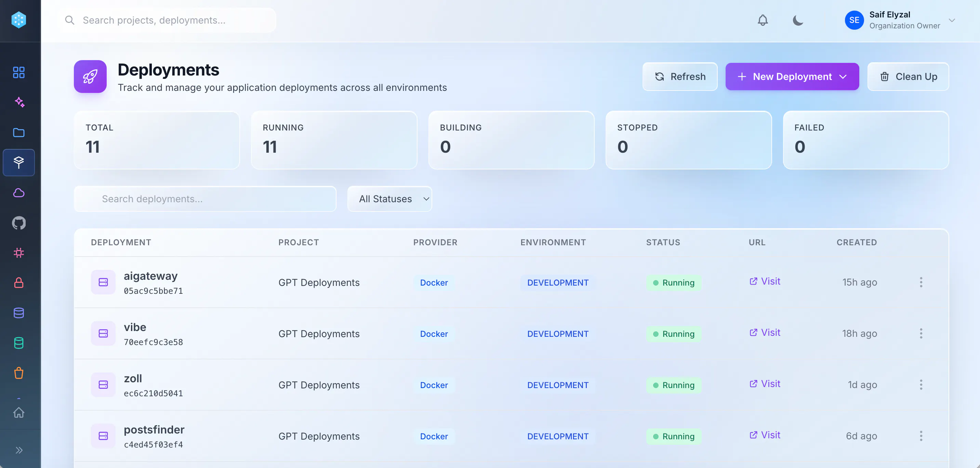The width and height of the screenshot is (980, 468).
Task: Open the orange bucket icon in sidebar
Action: (19, 373)
